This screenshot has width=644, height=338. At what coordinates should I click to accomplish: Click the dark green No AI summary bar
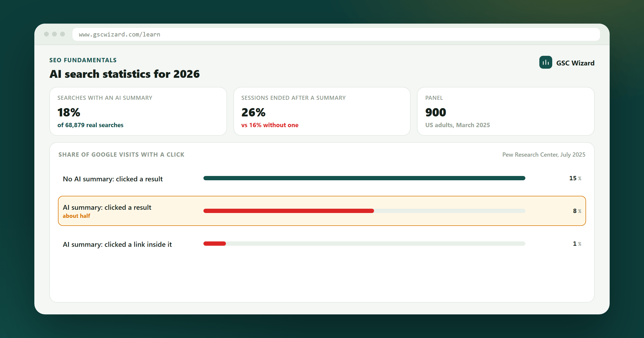coord(364,178)
